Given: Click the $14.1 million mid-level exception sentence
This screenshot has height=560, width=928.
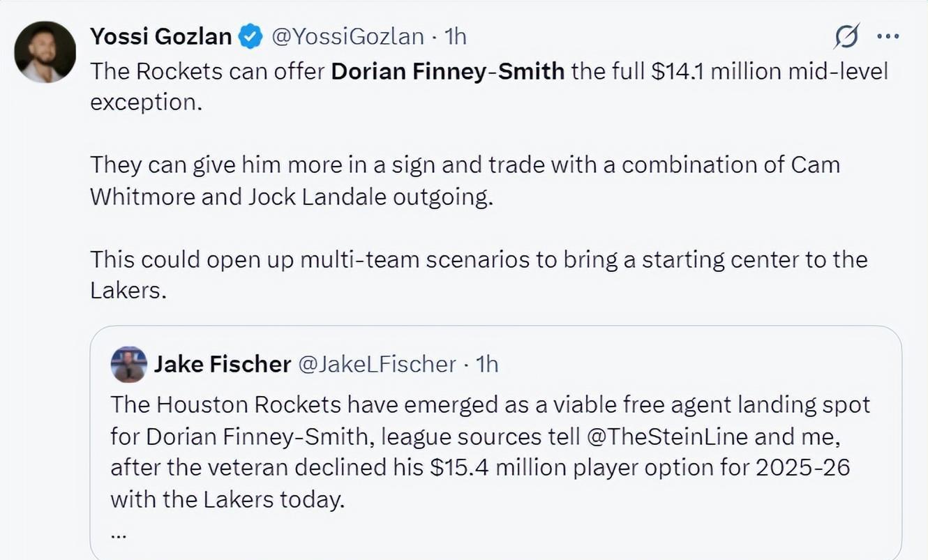Looking at the screenshot, I should [x=489, y=86].
